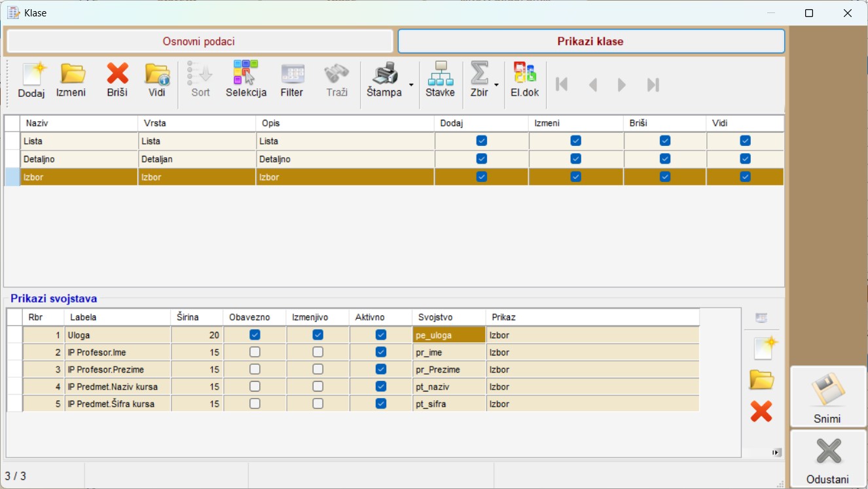This screenshot has height=489, width=868.
Task: Go to first record arrow
Action: point(561,84)
